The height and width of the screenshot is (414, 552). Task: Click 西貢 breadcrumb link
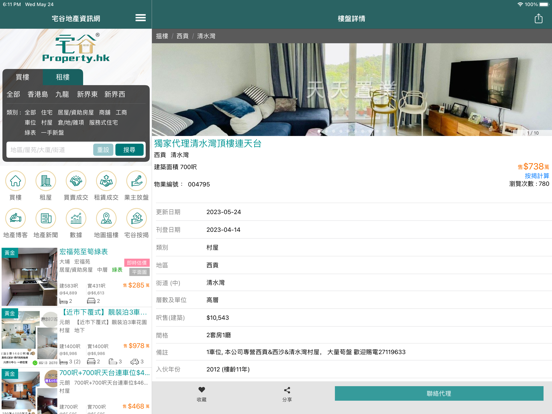(182, 36)
